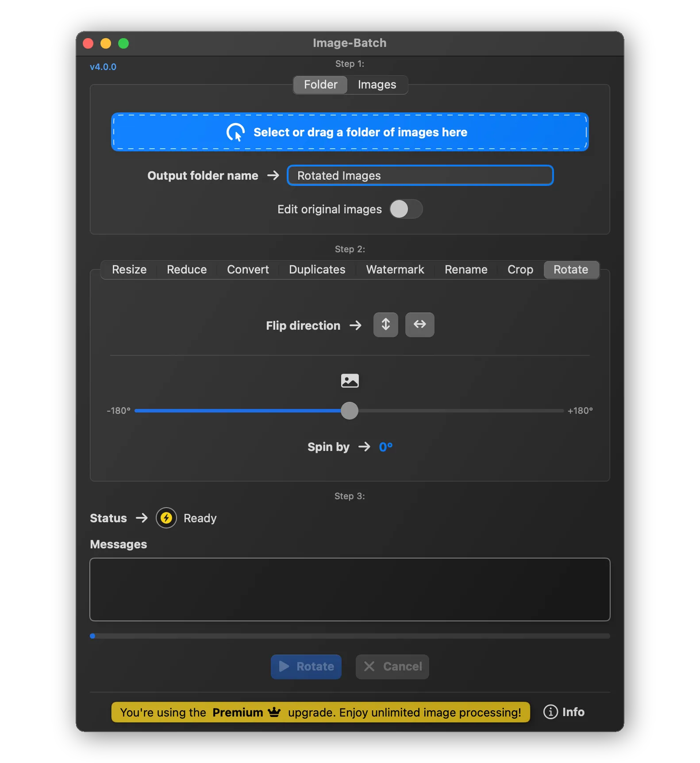Toggle the Edit original images switch
This screenshot has width=700, height=763.
pyautogui.click(x=406, y=209)
